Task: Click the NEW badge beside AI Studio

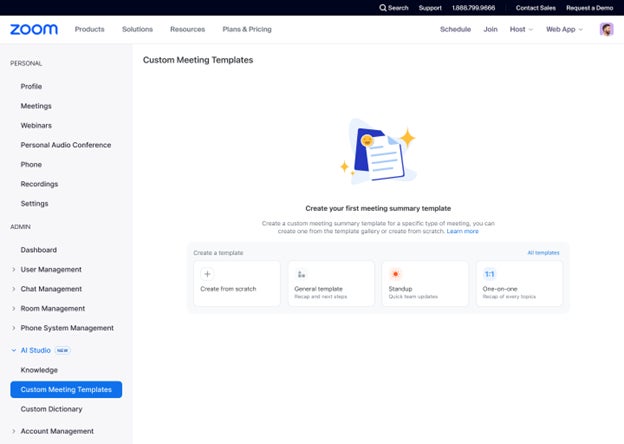Action: pos(62,351)
